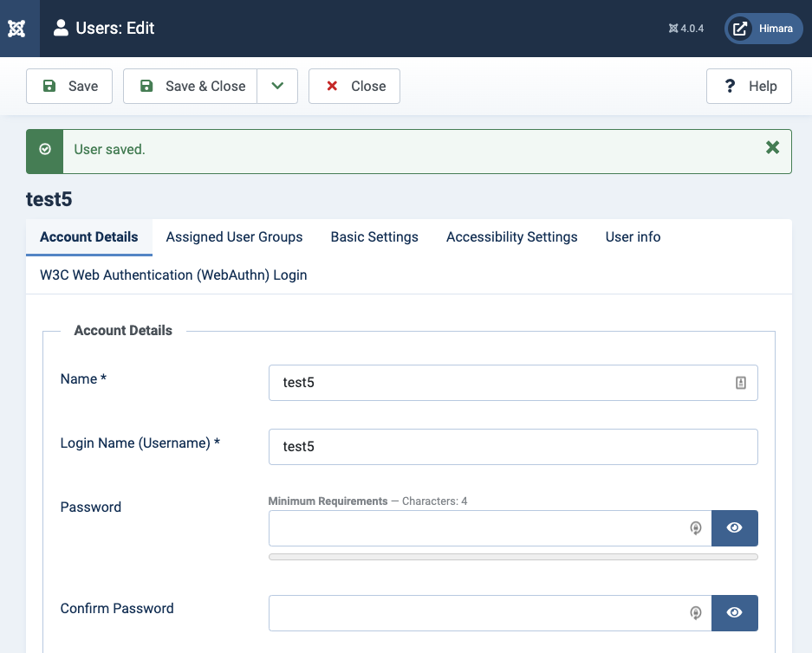Switch to Assigned User Groups tab
Screen dimensions: 812x653
234,237
